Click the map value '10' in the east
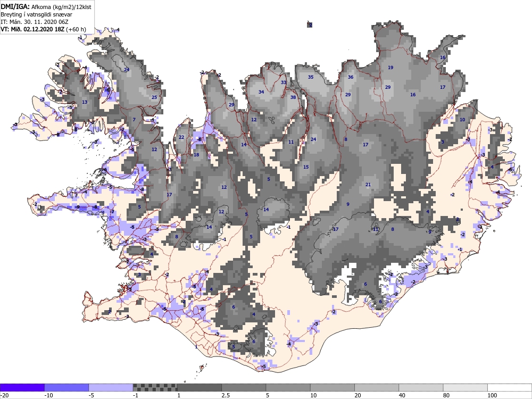532x399 pixels. coord(462,119)
